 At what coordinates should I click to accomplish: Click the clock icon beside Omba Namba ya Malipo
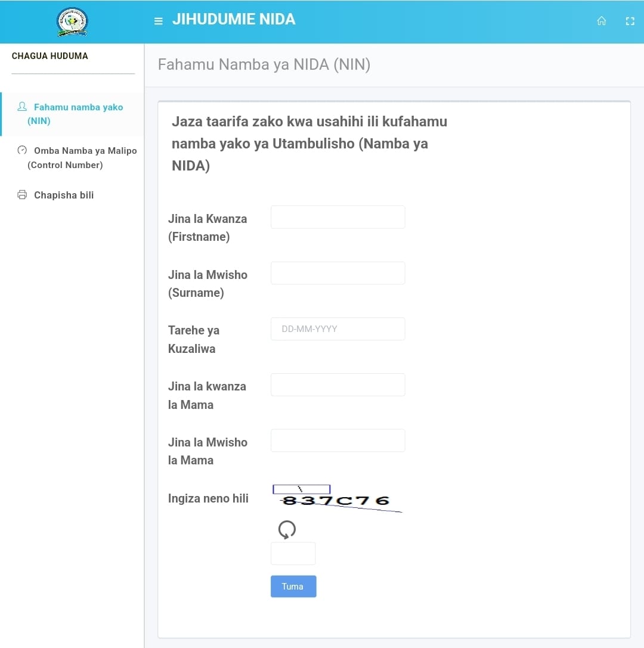21,151
